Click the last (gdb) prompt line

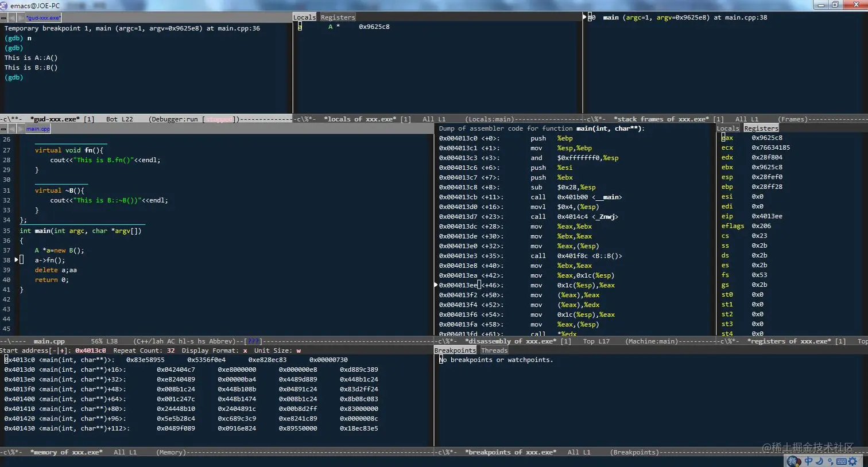pos(14,77)
